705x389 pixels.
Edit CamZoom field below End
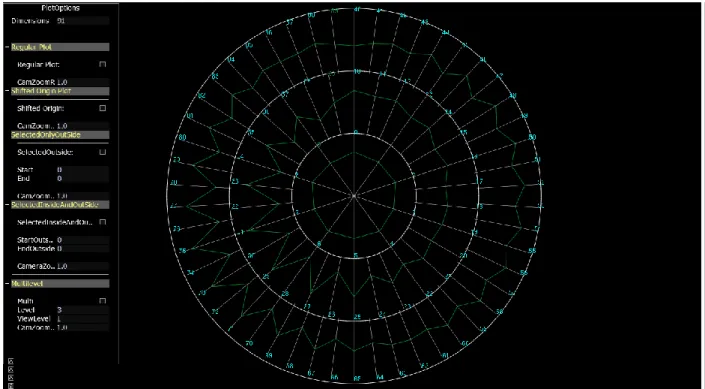83,196
